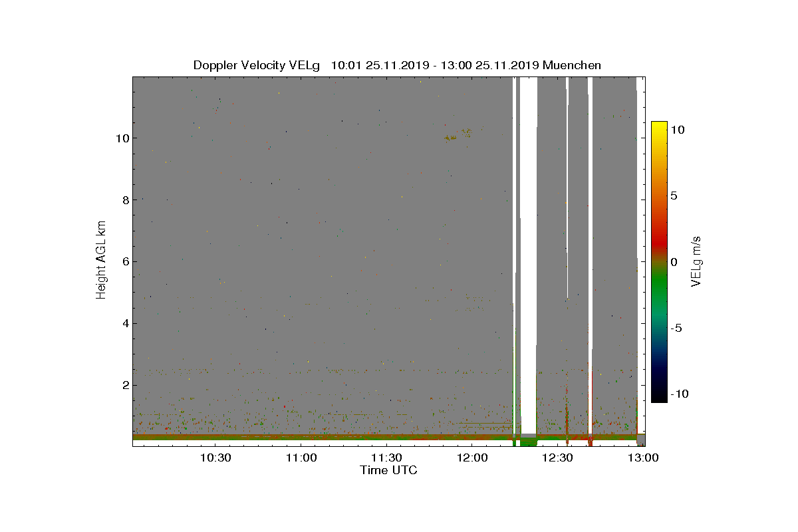Image resolution: width=798 pixels, height=532 pixels.
Task: Click the 'Time UTC' axis label
Action: [x=388, y=470]
